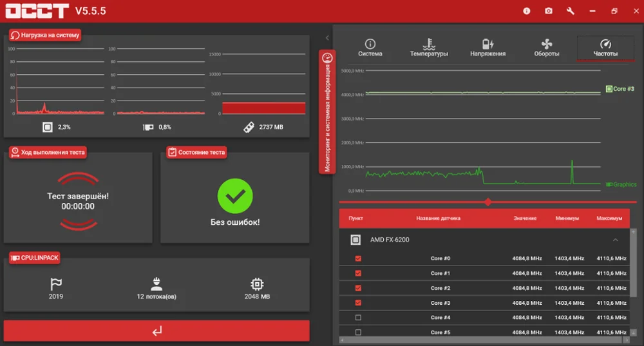644x346 pixels.
Task: Uncheck the Core #2 checkbox
Action: pyautogui.click(x=358, y=288)
